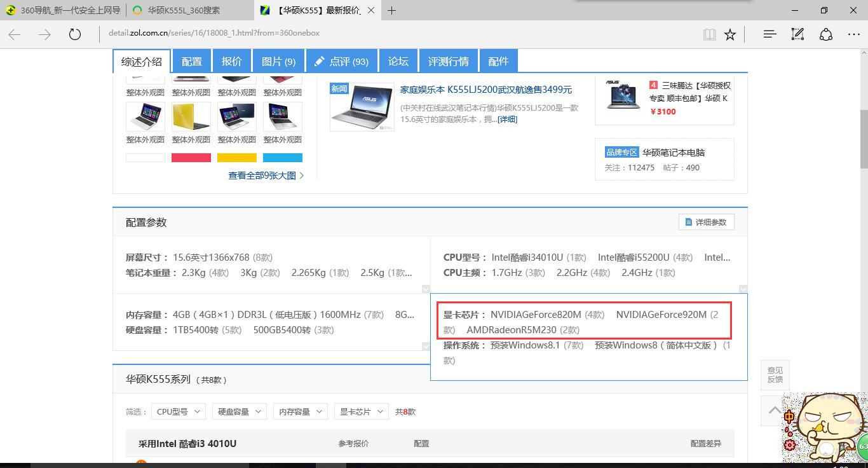Viewport: 868px width, 468px height.
Task: Click the 2.2GHz CPU frequency option
Action: tap(572, 273)
